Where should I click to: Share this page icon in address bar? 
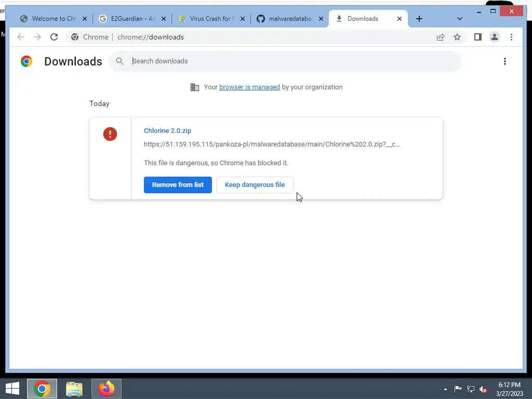tap(441, 37)
